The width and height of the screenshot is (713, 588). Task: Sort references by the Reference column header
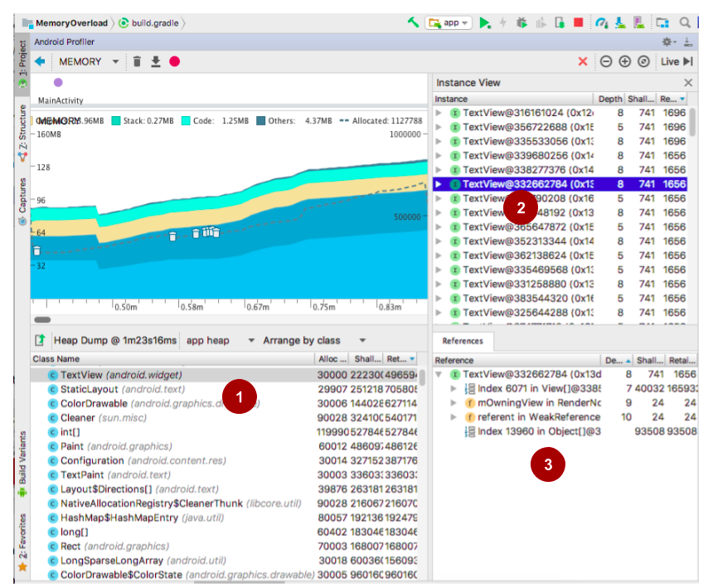tap(517, 360)
